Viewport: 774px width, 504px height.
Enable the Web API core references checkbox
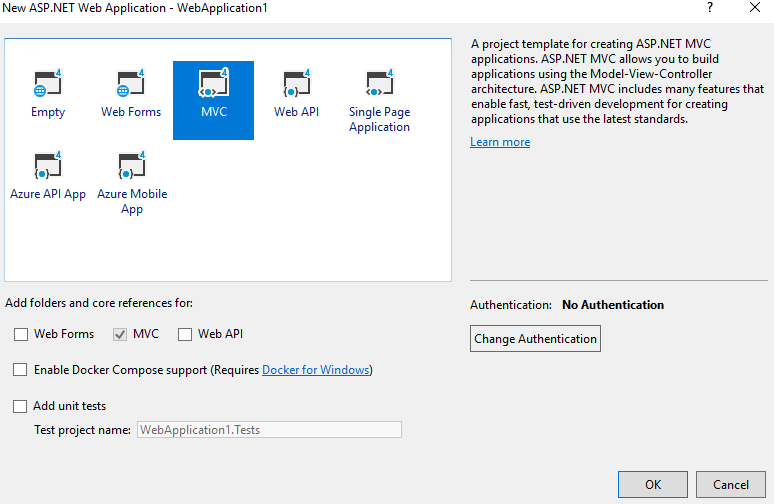[185, 334]
